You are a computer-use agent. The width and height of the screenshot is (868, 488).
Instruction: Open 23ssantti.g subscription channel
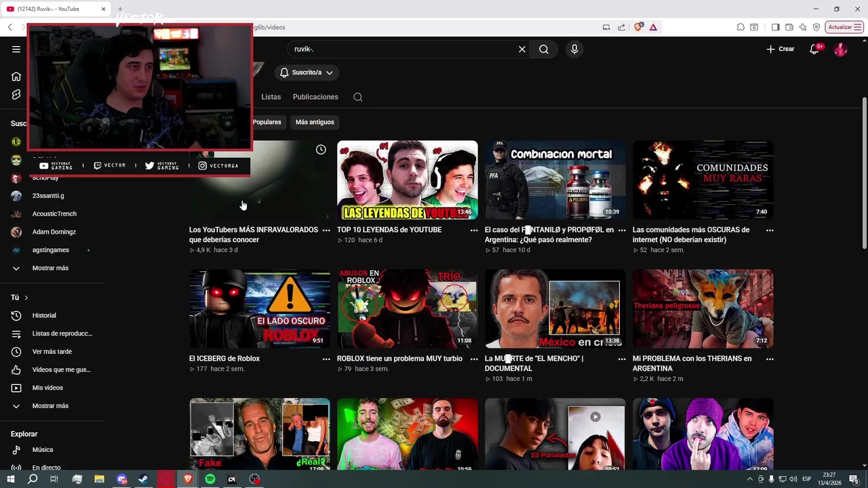click(48, 196)
